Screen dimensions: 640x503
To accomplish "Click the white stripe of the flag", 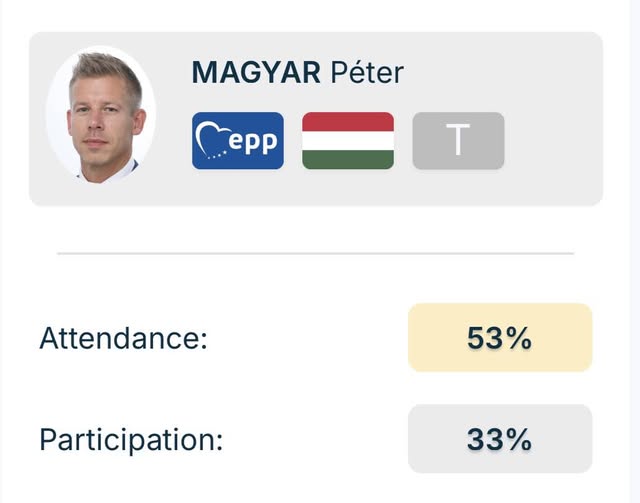I will tap(348, 141).
